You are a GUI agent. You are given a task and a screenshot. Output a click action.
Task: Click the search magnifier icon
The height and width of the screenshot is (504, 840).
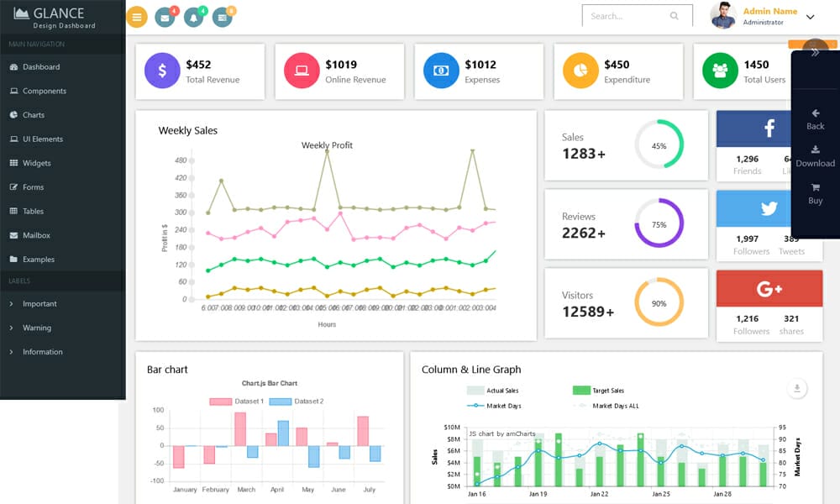675,15
